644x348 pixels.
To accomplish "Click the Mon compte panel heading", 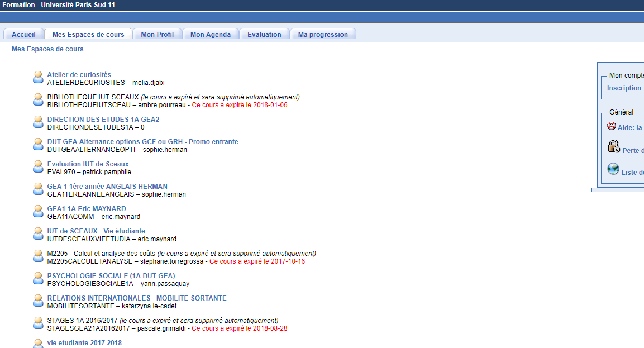I will (626, 75).
